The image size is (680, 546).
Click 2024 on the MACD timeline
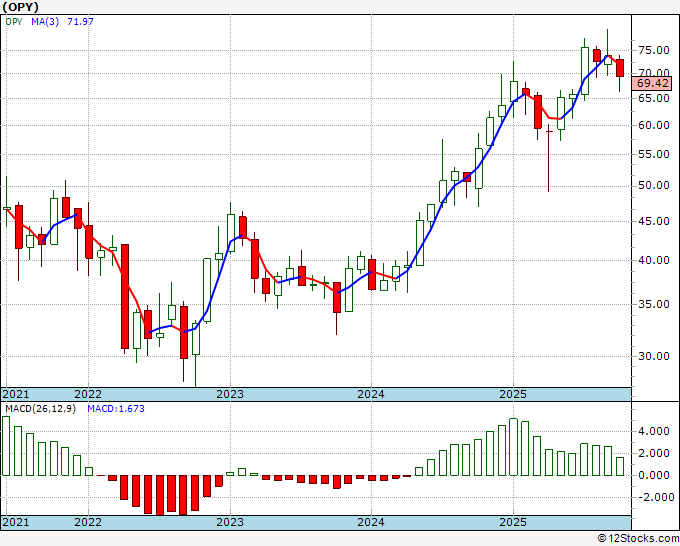click(x=371, y=522)
